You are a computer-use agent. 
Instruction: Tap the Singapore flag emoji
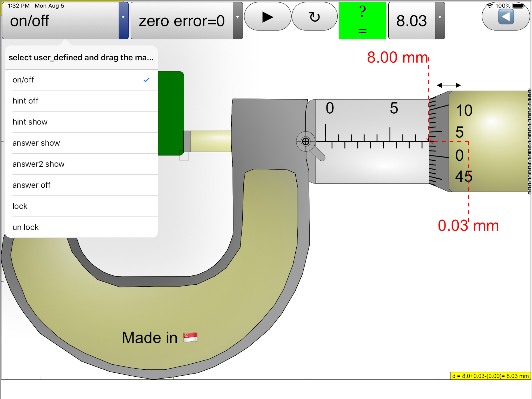pos(190,337)
